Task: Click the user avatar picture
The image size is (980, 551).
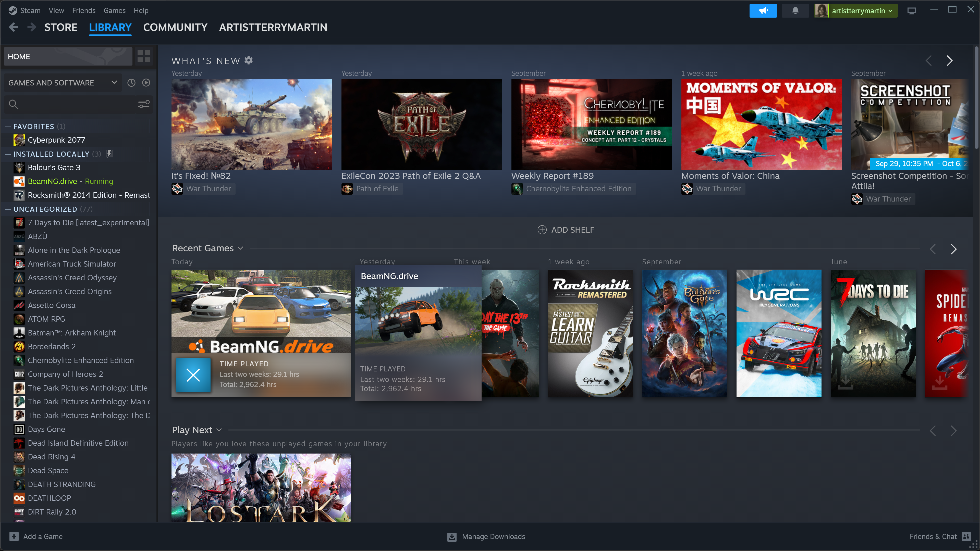Action: [x=822, y=11]
